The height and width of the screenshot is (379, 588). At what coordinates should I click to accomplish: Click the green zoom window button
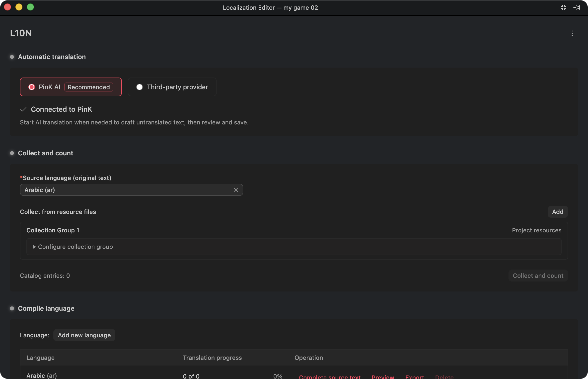coord(30,7)
